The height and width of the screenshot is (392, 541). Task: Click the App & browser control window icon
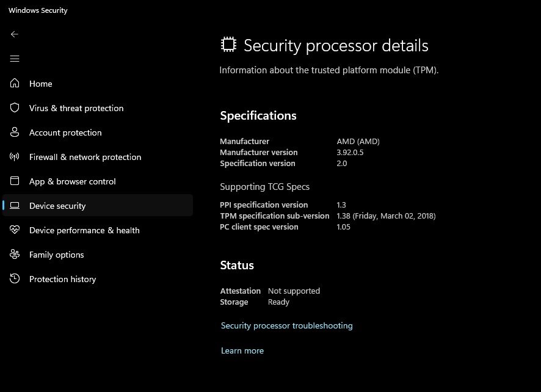coord(15,181)
